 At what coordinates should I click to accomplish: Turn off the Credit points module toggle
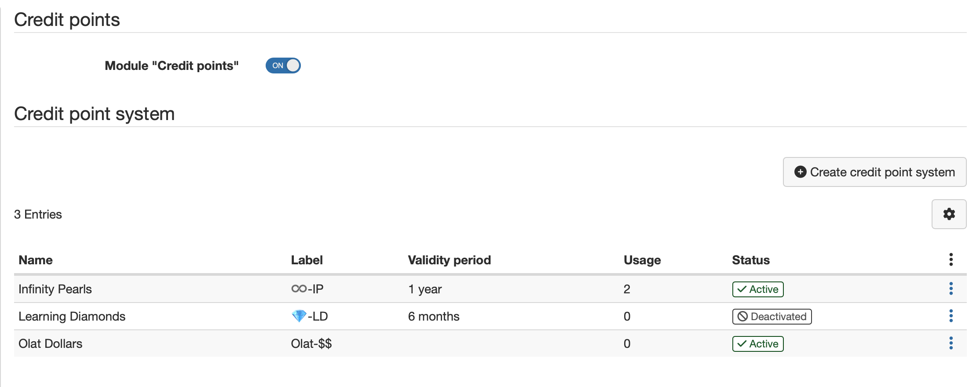click(x=283, y=65)
